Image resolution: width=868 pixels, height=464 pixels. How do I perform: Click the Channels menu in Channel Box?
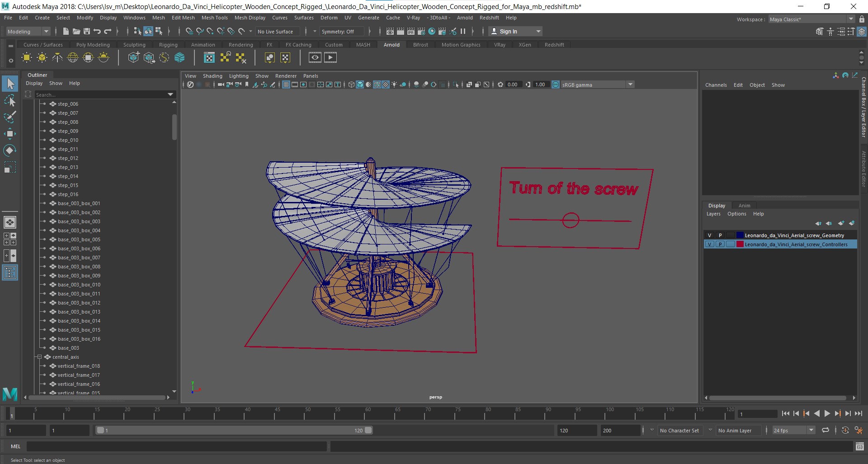716,85
